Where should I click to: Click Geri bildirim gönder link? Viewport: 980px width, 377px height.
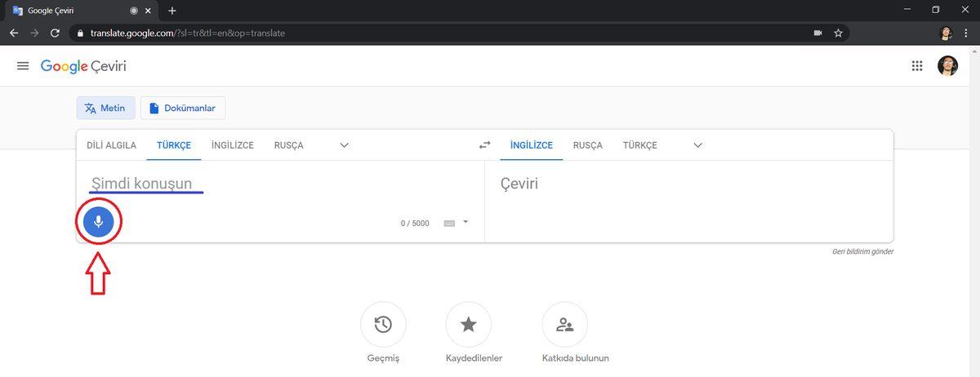coord(862,251)
